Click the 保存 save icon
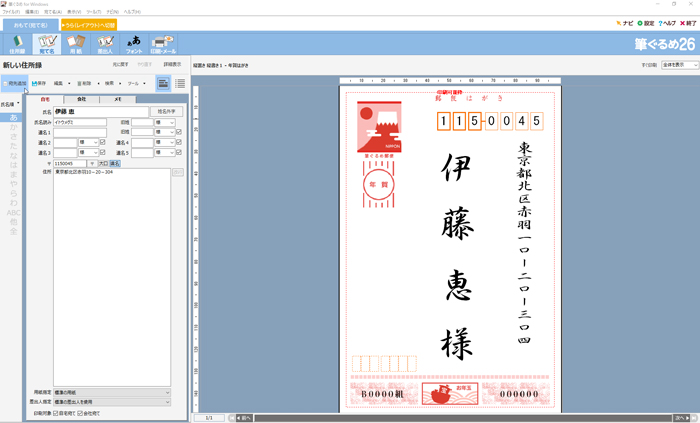This screenshot has width=700, height=423. (x=39, y=83)
